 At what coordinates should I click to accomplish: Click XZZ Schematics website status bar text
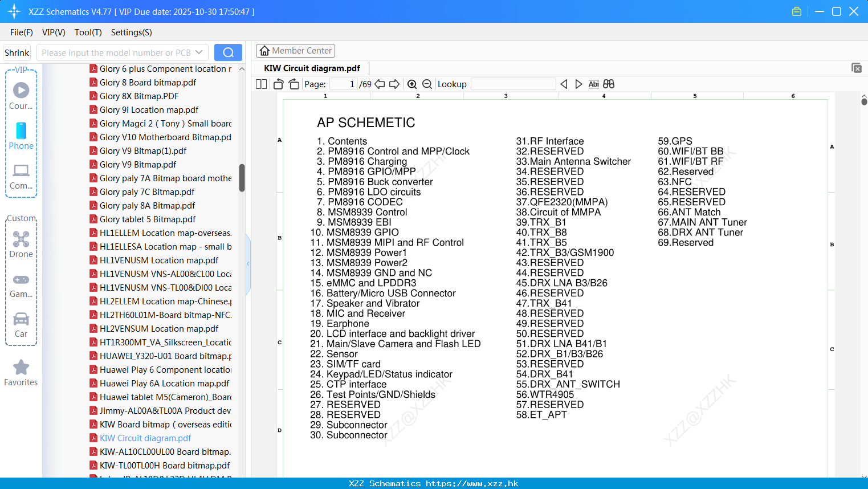coord(434,483)
